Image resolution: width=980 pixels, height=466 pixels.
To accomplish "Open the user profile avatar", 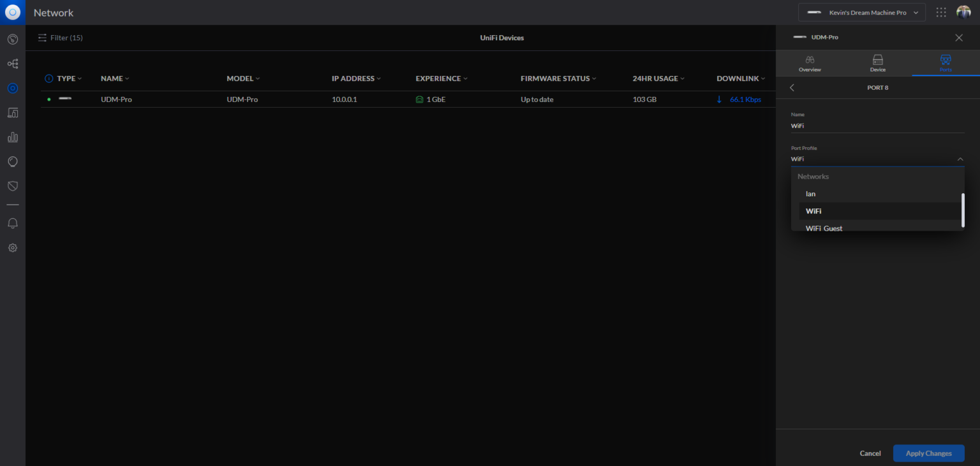I will pyautogui.click(x=963, y=12).
